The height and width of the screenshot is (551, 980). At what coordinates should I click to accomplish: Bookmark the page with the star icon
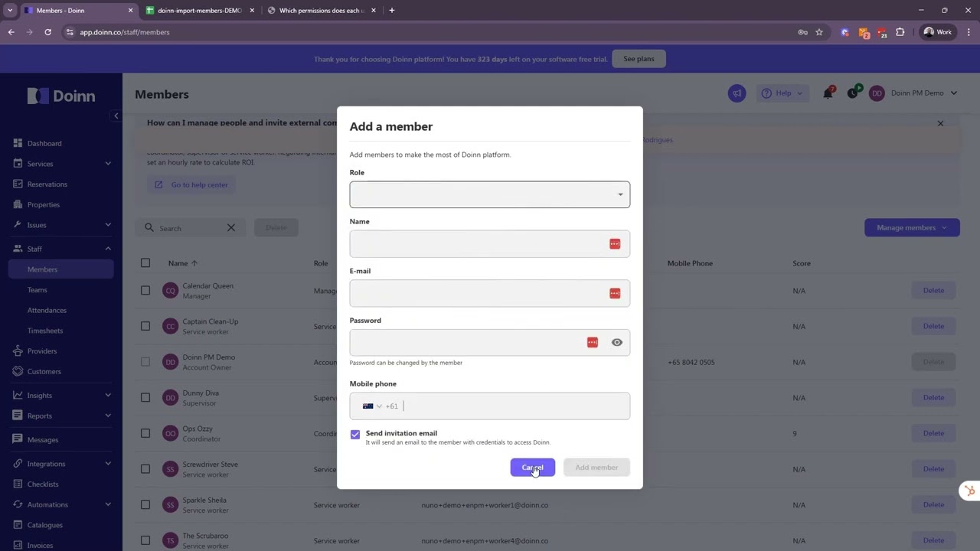819,32
